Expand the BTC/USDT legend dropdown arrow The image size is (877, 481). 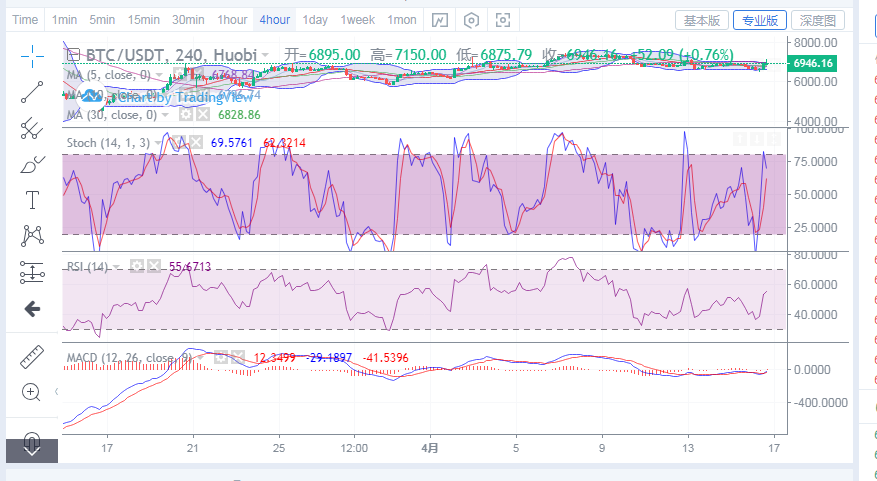tap(265, 54)
